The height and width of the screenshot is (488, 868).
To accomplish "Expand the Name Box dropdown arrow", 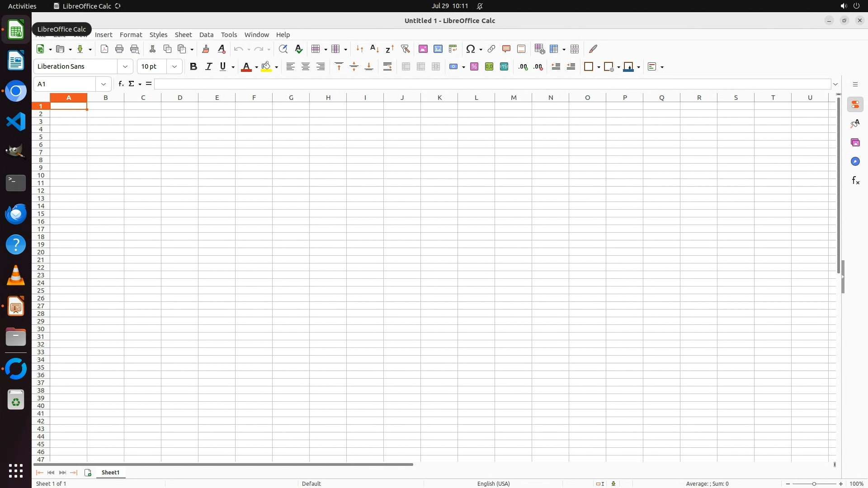I will point(104,84).
